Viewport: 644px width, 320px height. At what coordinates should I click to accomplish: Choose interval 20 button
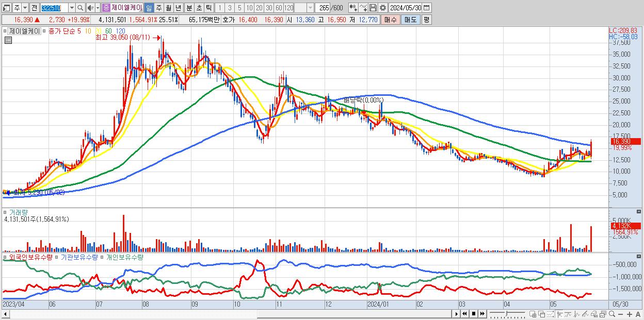point(259,8)
